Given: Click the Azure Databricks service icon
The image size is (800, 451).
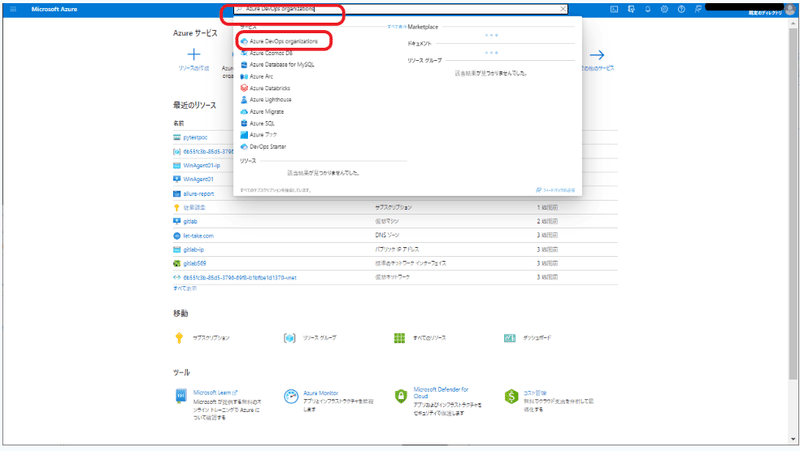Looking at the screenshot, I should tap(244, 88).
